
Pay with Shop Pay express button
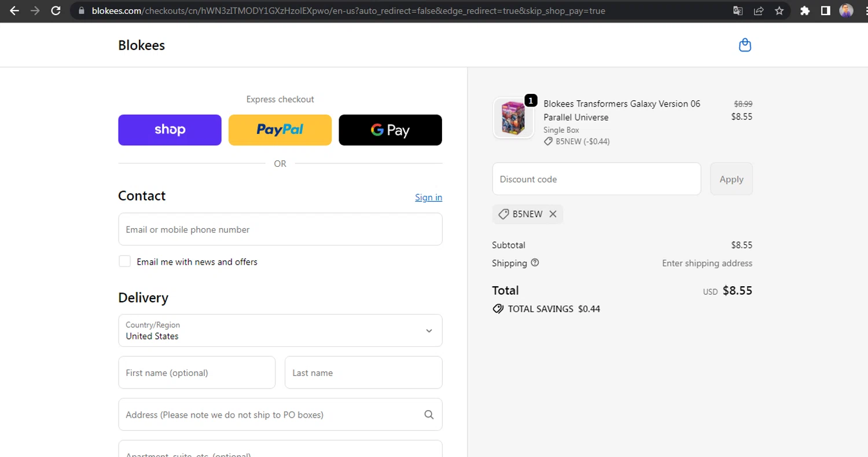(x=170, y=130)
